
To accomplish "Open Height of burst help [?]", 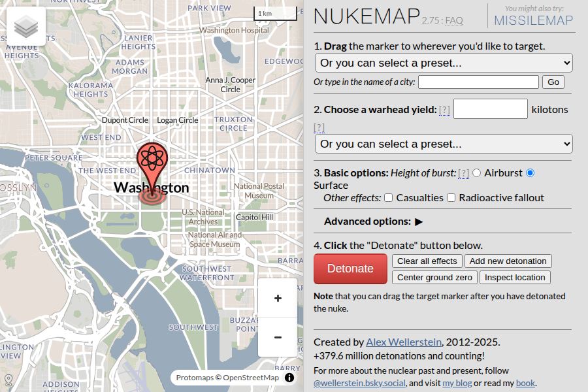I will click(x=463, y=173).
